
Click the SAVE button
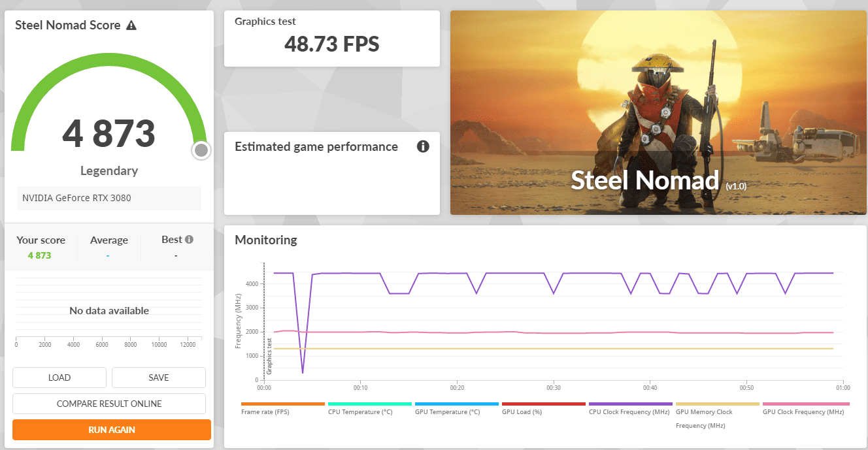[159, 378]
